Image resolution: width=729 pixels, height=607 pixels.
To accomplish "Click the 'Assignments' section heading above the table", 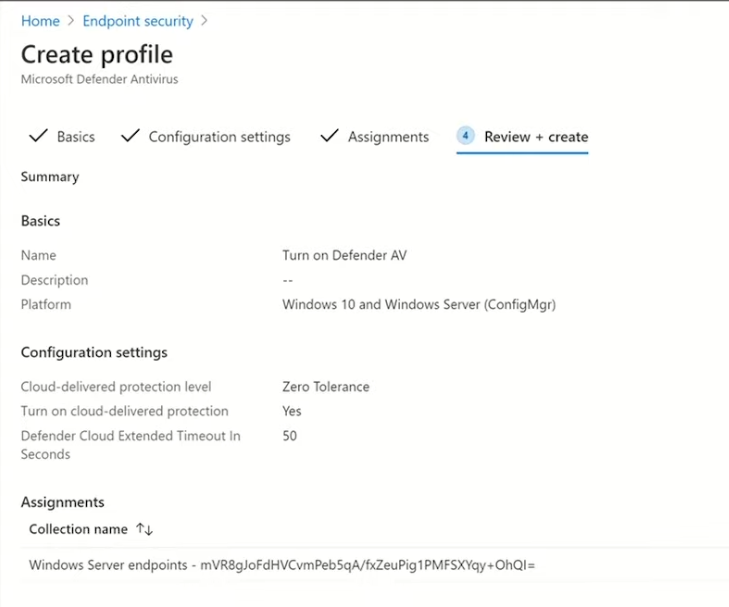I will [63, 502].
